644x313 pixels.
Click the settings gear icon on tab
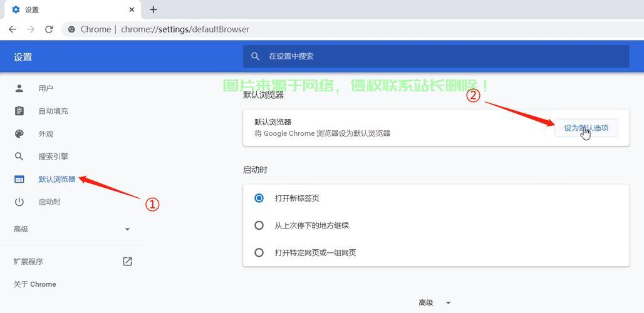coord(16,9)
